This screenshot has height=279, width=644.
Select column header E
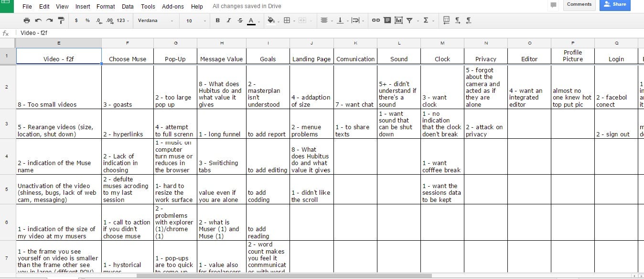point(59,43)
